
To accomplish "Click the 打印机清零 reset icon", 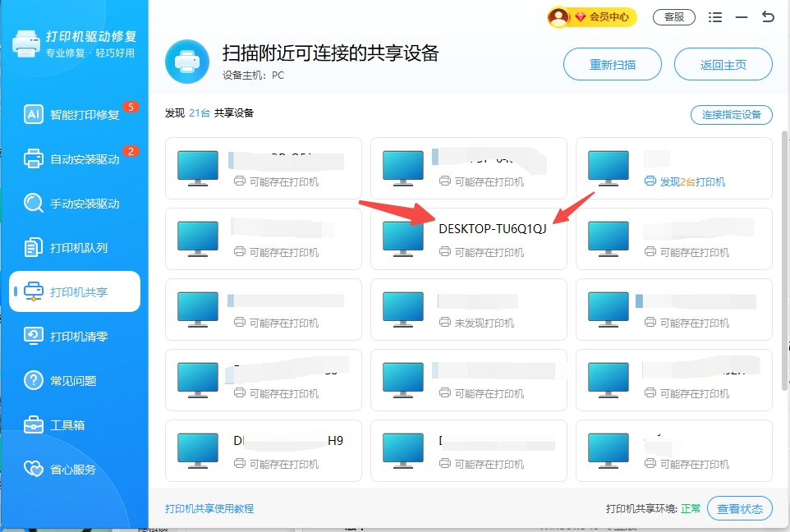I will point(34,337).
